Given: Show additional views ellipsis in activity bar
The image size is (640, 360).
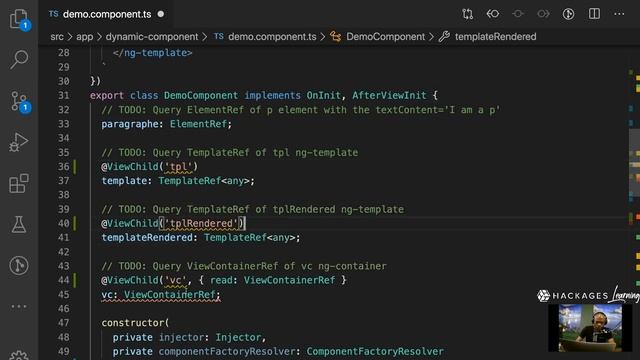Looking at the screenshot, I should coord(19,307).
